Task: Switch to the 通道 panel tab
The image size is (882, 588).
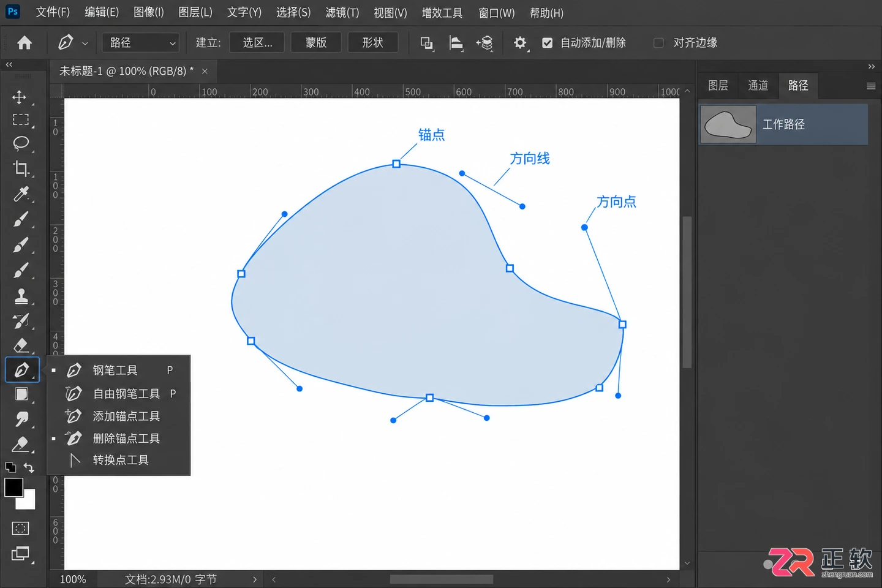Action: pyautogui.click(x=758, y=86)
